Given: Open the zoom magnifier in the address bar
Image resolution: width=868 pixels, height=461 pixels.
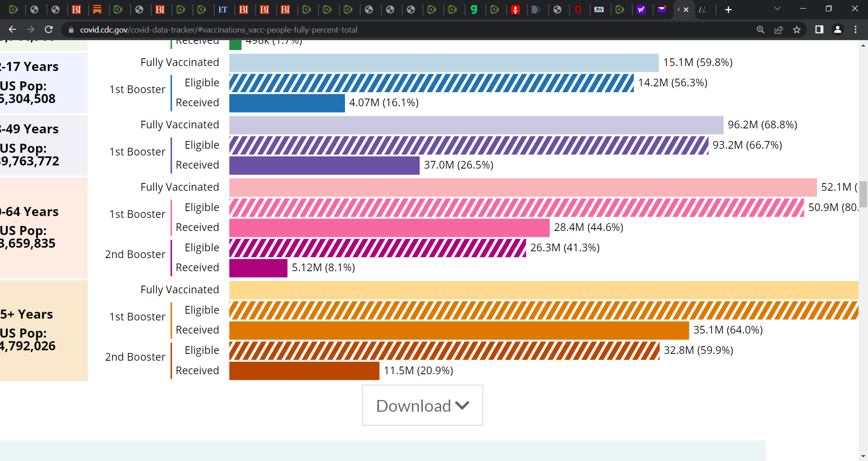Looking at the screenshot, I should (760, 29).
